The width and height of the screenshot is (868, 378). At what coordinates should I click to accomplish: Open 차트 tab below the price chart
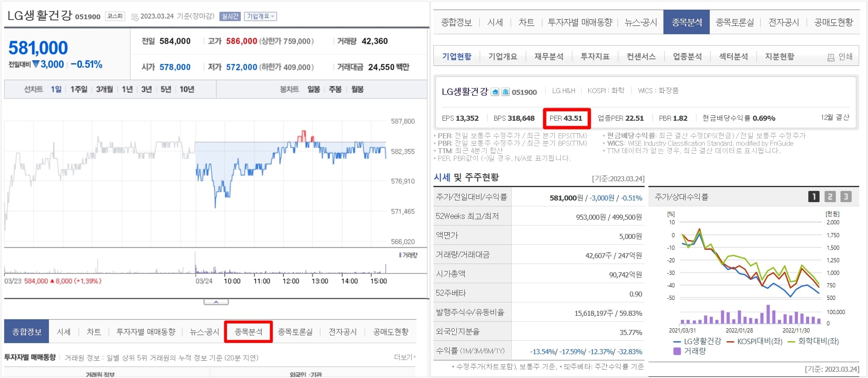click(94, 332)
